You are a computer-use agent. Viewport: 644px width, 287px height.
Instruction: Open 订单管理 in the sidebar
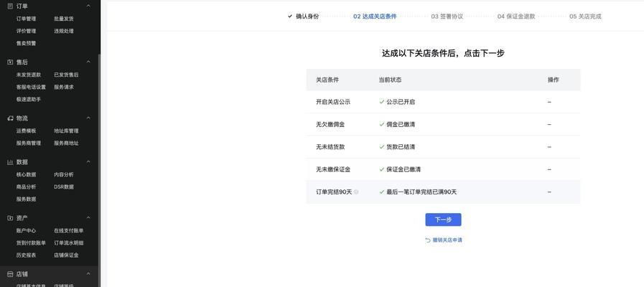coord(27,19)
